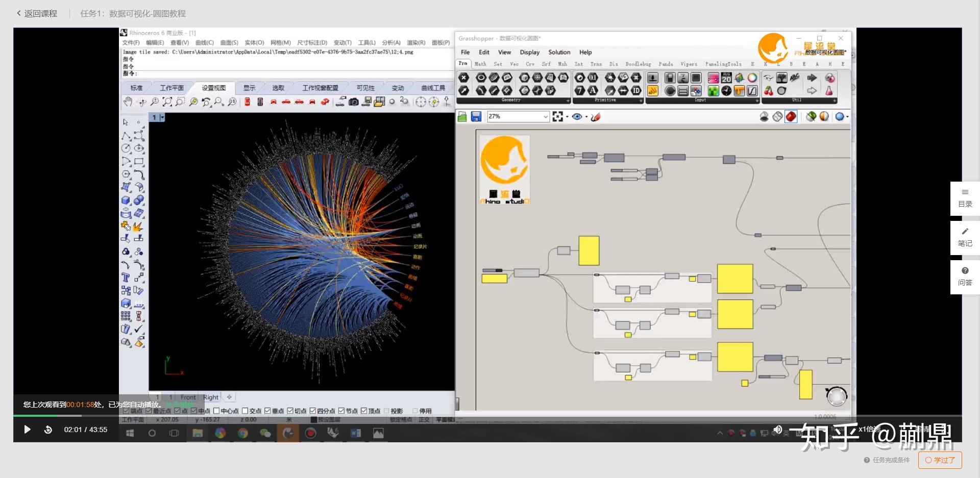This screenshot has width=980, height=478.
Task: Click the 学过了 button
Action: (x=940, y=460)
